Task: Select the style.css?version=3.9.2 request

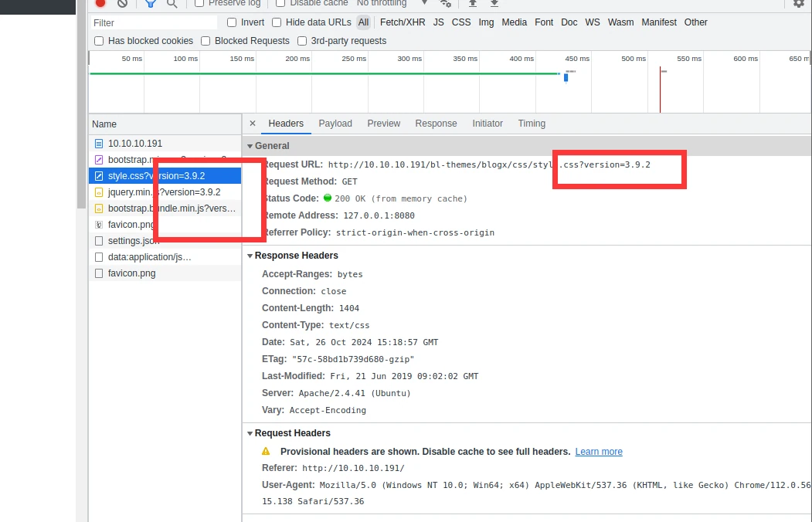Action: click(x=165, y=176)
